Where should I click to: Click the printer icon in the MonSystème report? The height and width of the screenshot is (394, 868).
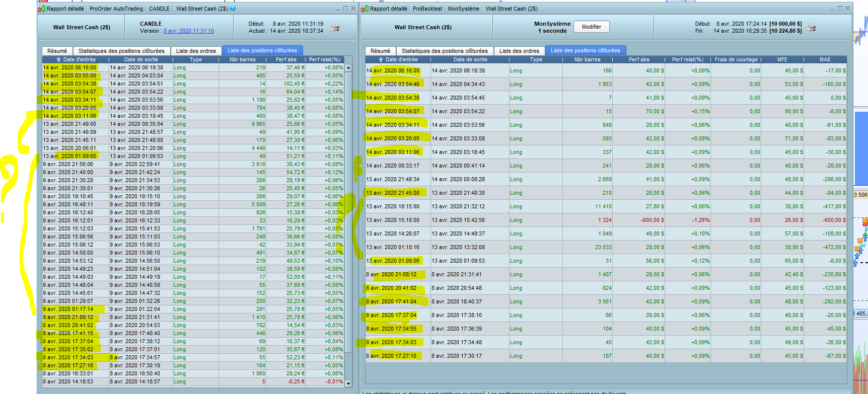pos(811,28)
